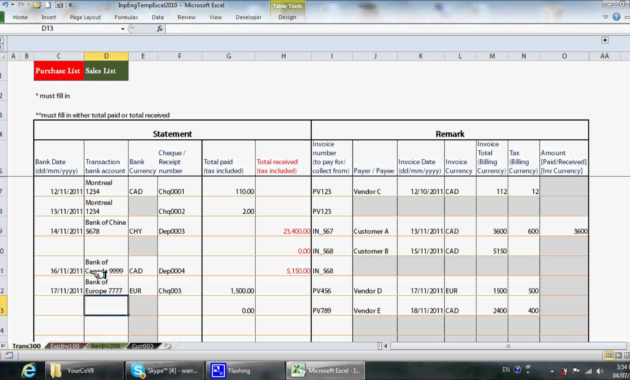Select the Page Layout view icon in status bar
630x380 pixels.
tap(619, 355)
